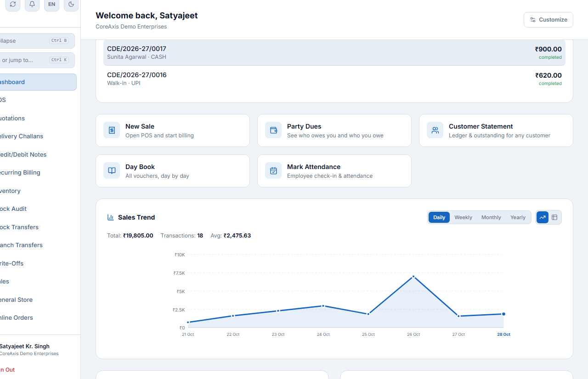The image size is (588, 379).
Task: Open notifications with the bell icon
Action: [x=32, y=4]
